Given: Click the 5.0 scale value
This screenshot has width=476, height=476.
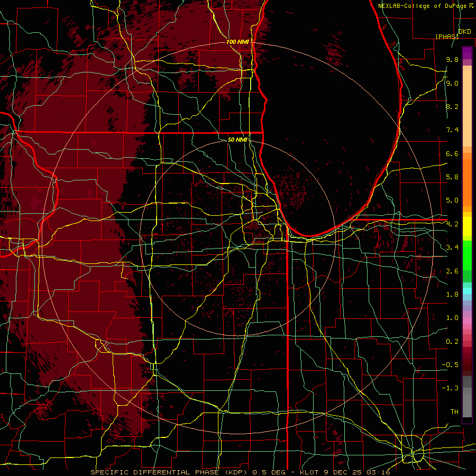Looking at the screenshot, I should click(x=452, y=200).
